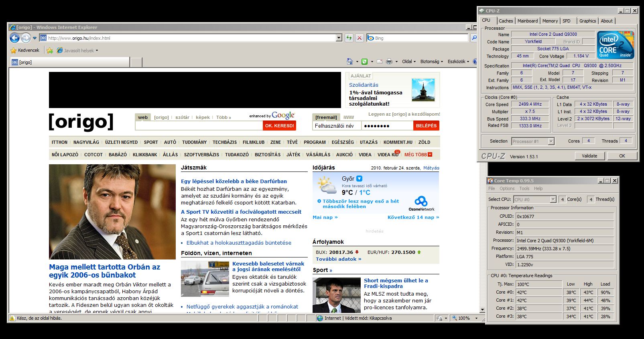Image resolution: width=644 pixels, height=339 pixels.
Task: Switch search tab to szótár
Action: 182,117
